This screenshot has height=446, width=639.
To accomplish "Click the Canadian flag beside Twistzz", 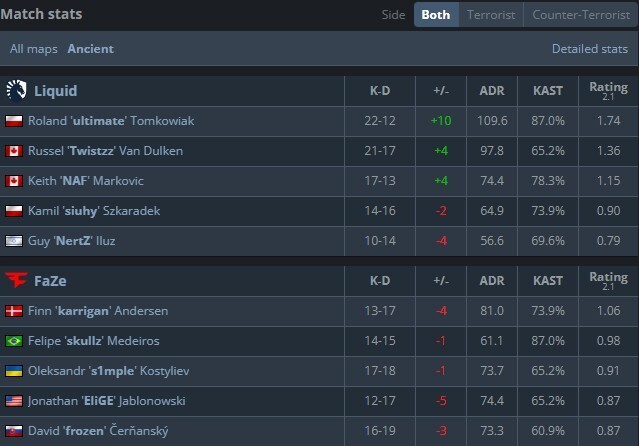I will point(14,151).
